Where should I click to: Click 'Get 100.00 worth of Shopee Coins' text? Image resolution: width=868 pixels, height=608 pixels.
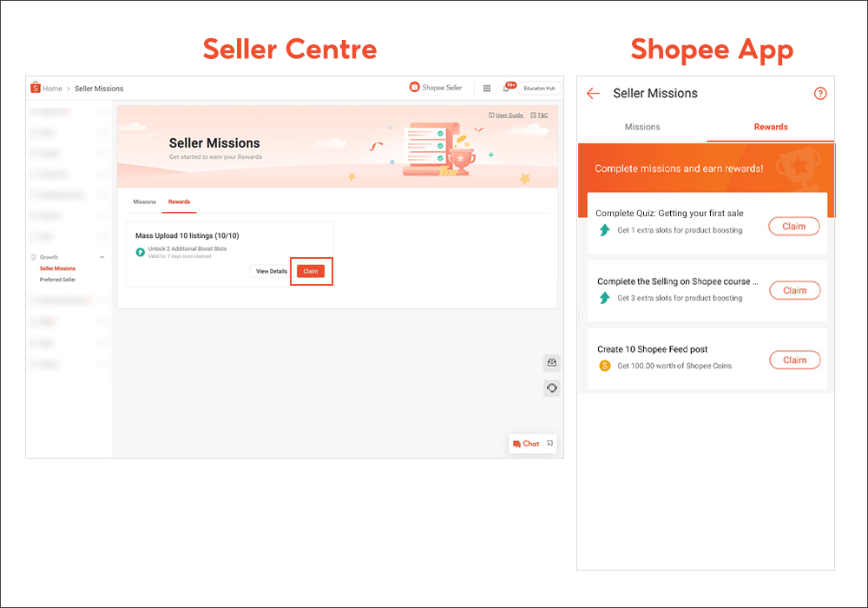click(x=674, y=366)
